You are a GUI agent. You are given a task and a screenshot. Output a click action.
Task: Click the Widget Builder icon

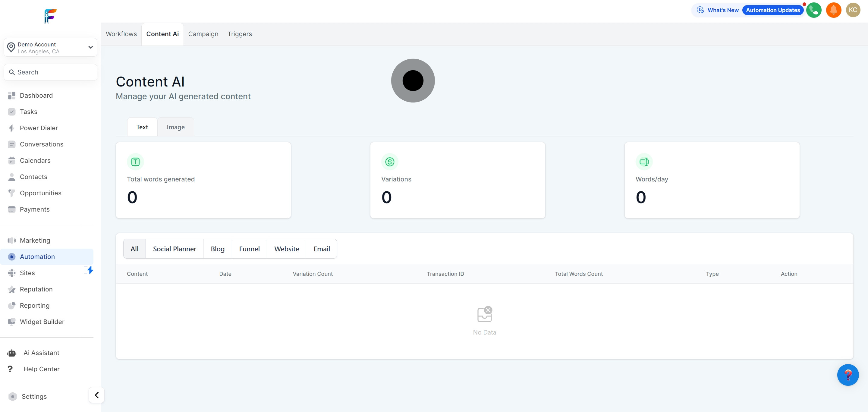pos(12,322)
